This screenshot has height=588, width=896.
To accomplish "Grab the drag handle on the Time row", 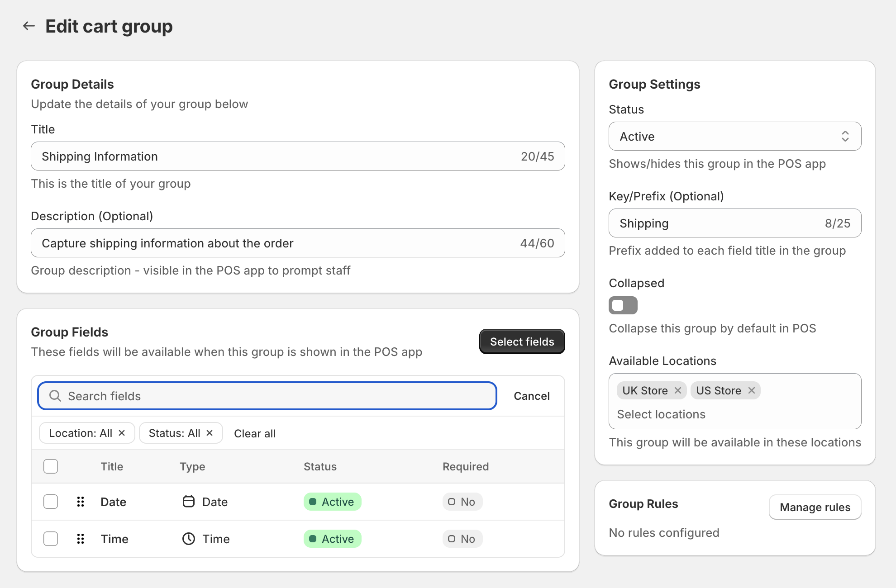I will [81, 539].
